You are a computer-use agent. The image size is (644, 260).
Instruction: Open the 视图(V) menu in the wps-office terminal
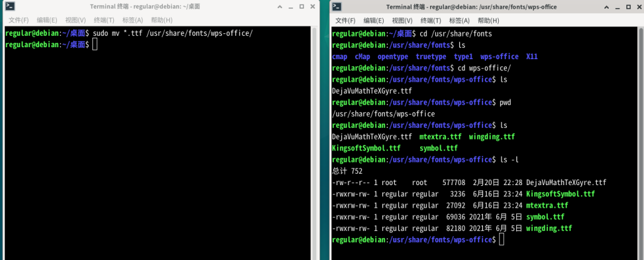403,20
